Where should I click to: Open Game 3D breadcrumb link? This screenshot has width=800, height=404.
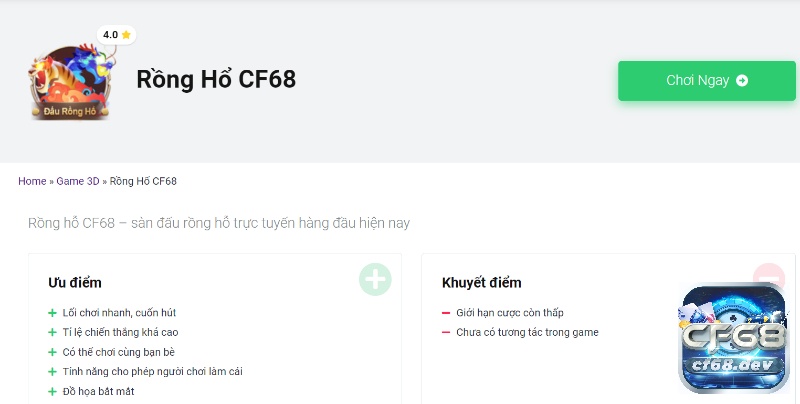click(78, 181)
